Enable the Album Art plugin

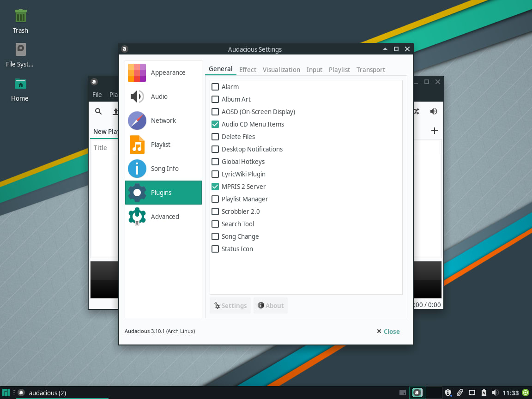[x=215, y=99]
